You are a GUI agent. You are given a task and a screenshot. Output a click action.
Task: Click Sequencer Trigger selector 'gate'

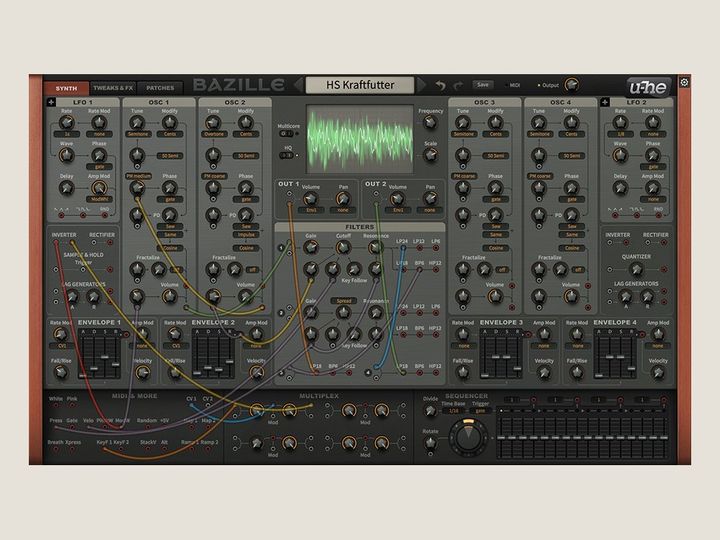[480, 411]
